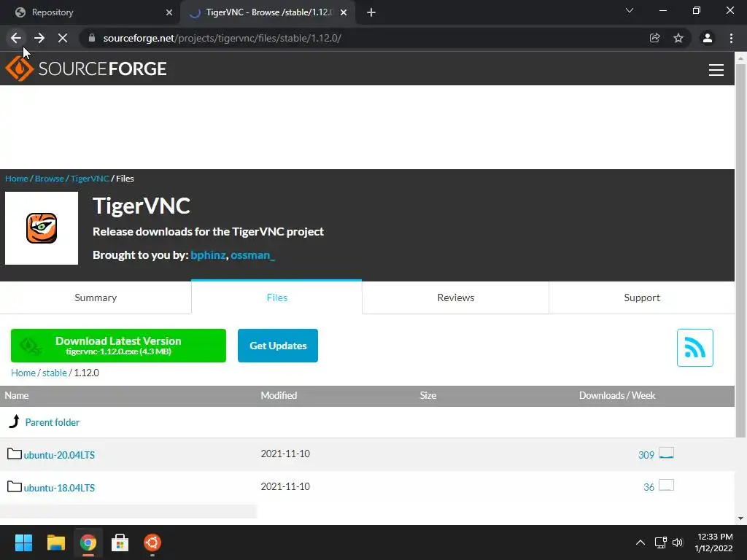This screenshot has width=747, height=560.
Task: Click the 36 downloads count
Action: tap(649, 487)
